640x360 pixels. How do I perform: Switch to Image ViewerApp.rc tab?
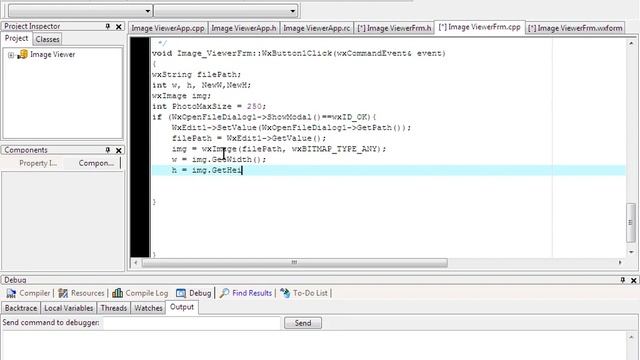(317, 28)
